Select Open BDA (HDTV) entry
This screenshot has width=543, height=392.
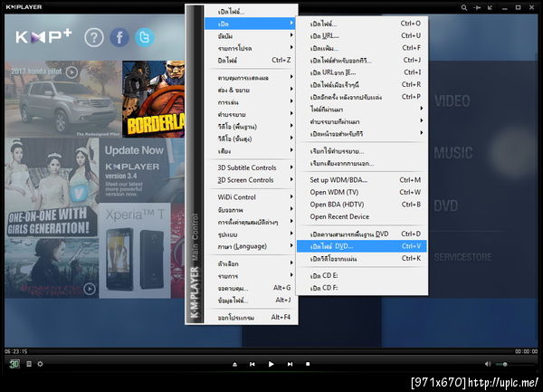(361, 205)
